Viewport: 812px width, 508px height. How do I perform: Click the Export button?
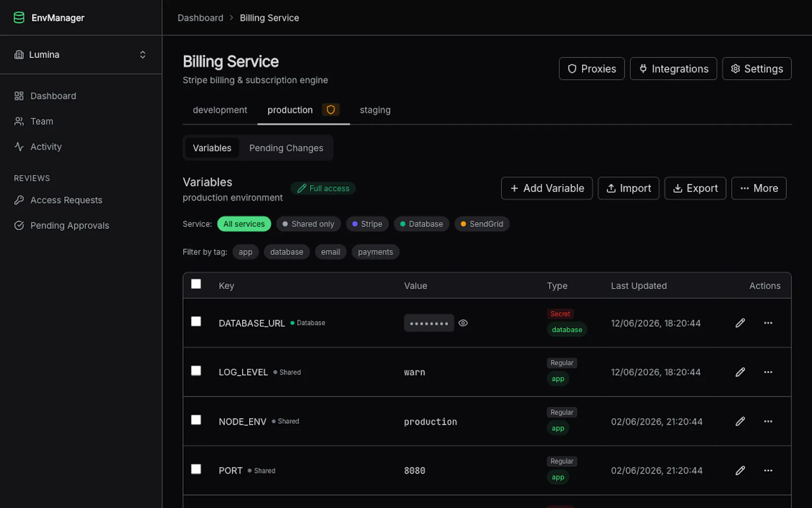[695, 188]
